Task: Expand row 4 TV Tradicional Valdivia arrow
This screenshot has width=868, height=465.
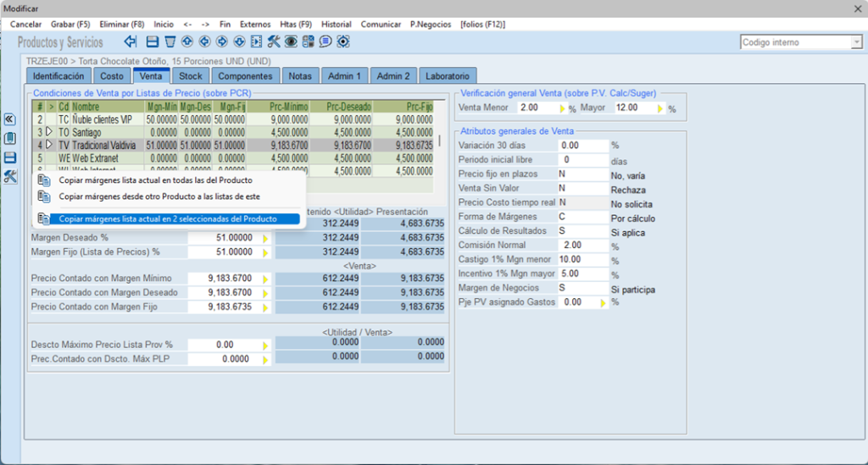Action: [49, 146]
